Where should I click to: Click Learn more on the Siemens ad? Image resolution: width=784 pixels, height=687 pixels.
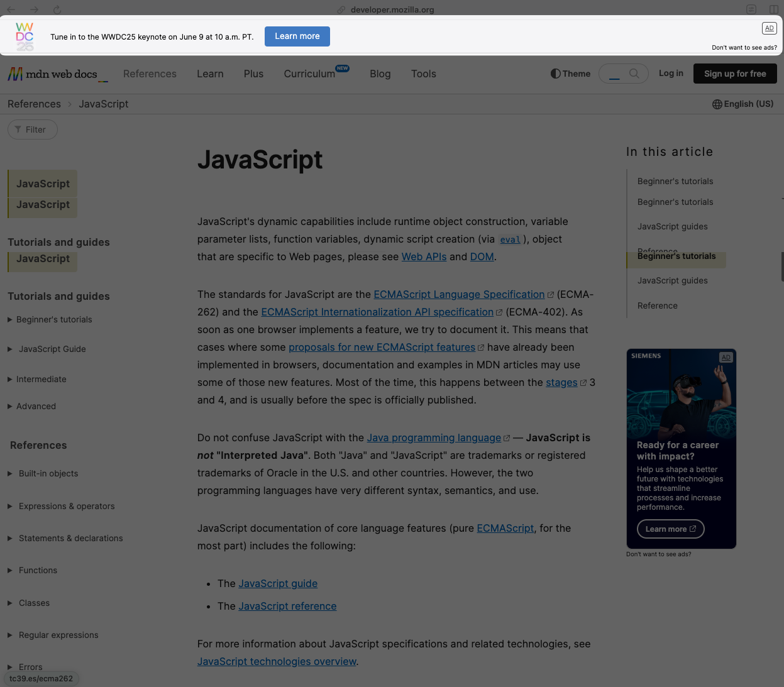coord(671,529)
